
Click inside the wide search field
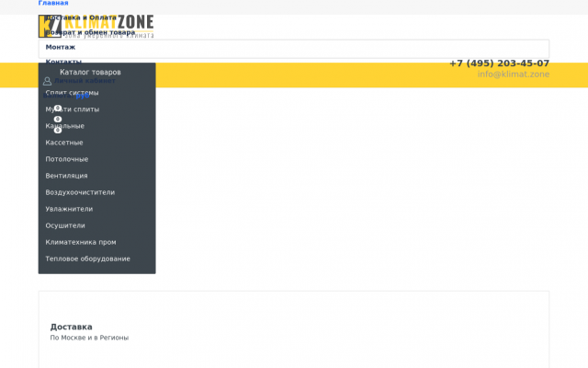click(x=294, y=49)
